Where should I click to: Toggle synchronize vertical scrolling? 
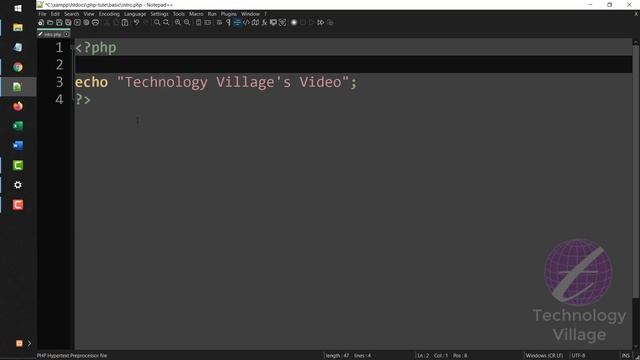tap(198, 22)
